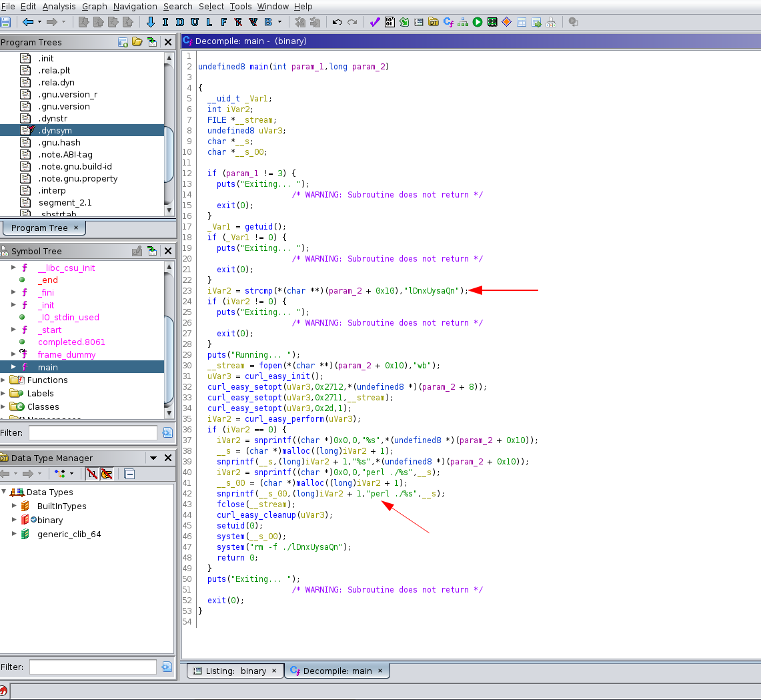
Task: Open the Bytes viewer icon
Action: 390,22
